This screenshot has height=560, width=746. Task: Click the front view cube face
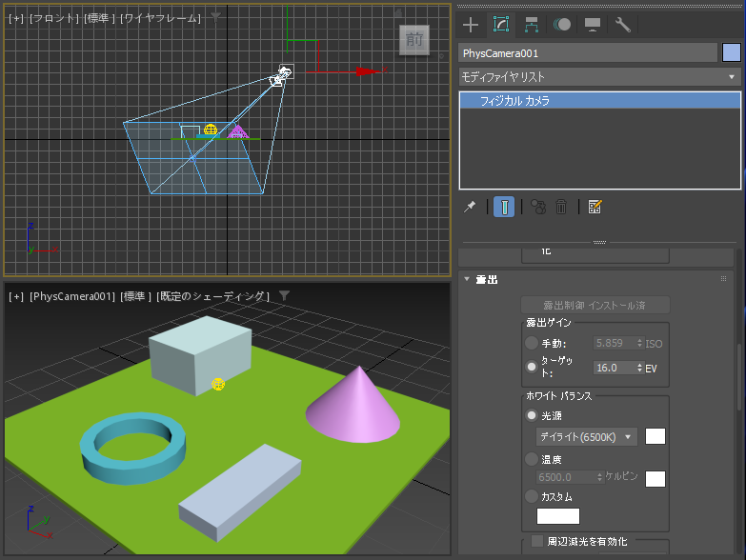(x=413, y=40)
